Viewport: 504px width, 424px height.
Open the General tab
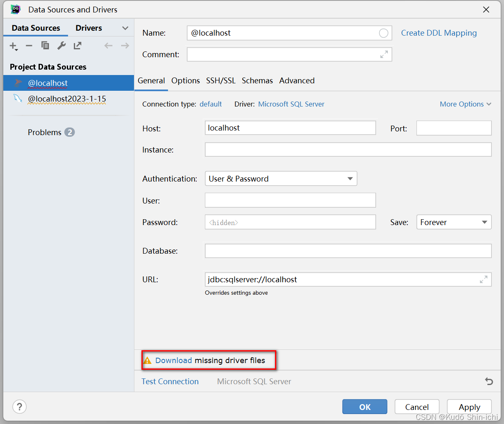(151, 81)
